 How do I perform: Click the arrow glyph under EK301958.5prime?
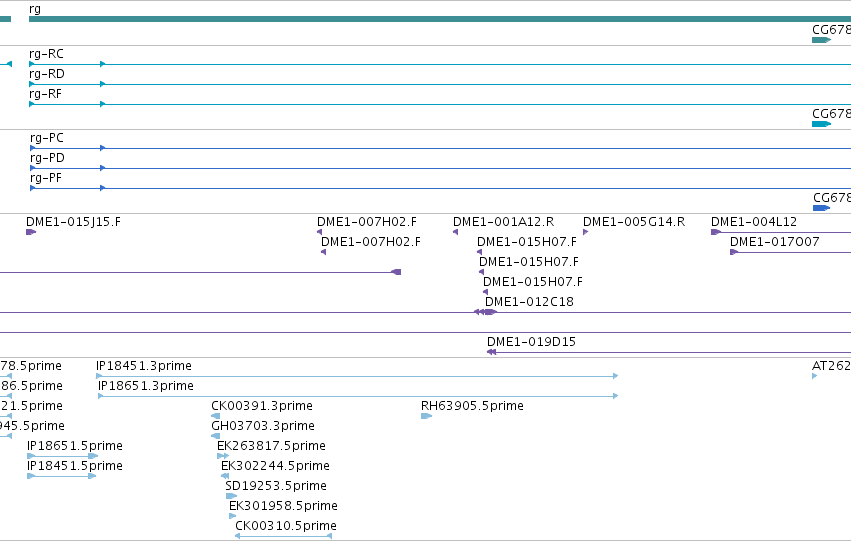click(x=232, y=516)
